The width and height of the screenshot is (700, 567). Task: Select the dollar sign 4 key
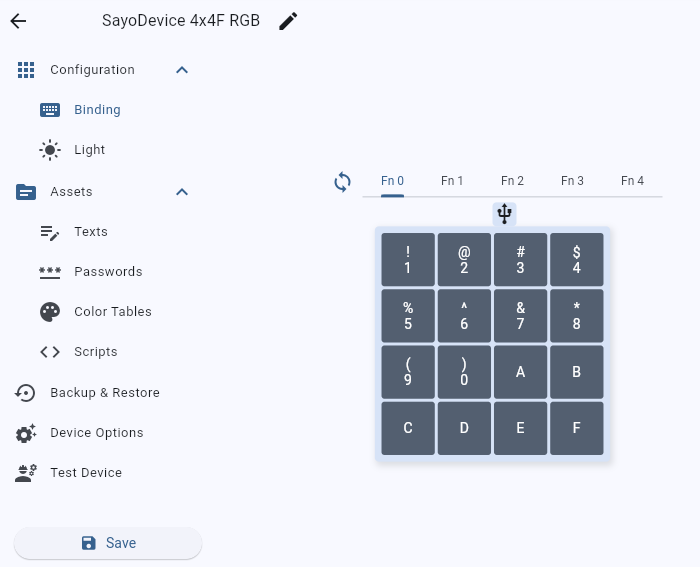(x=577, y=260)
